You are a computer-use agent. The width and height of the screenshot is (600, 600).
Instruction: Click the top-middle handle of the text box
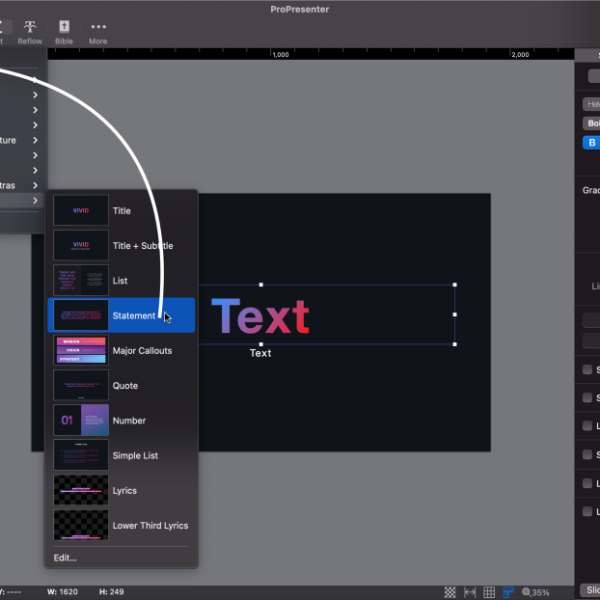(x=261, y=285)
